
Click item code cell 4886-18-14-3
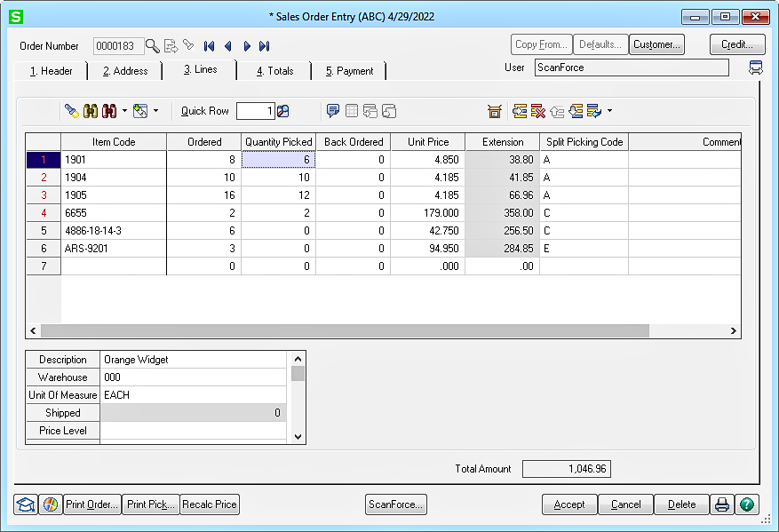[114, 231]
